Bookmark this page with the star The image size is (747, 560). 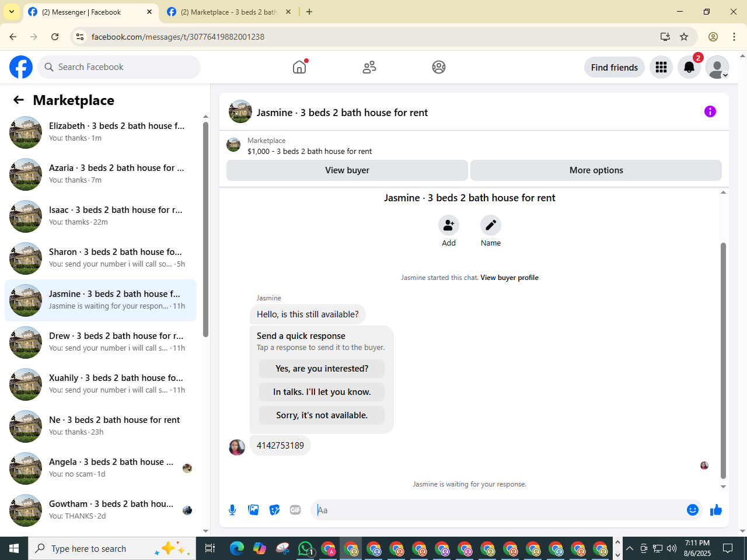coord(684,37)
